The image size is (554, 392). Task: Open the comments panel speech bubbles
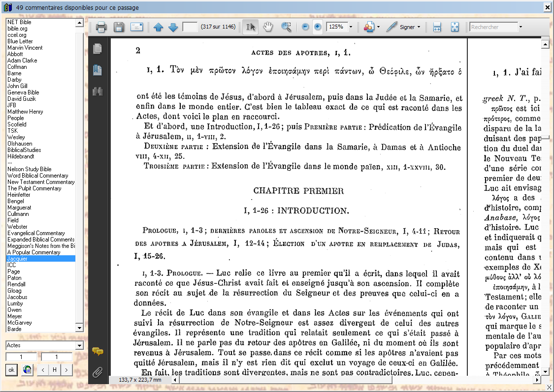click(x=98, y=351)
